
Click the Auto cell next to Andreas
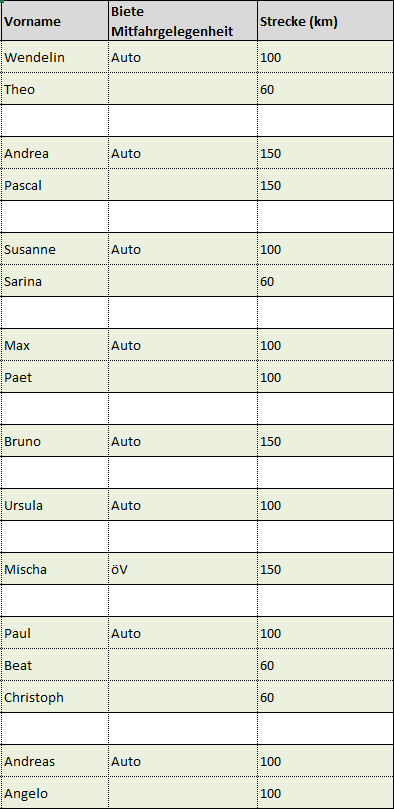183,761
